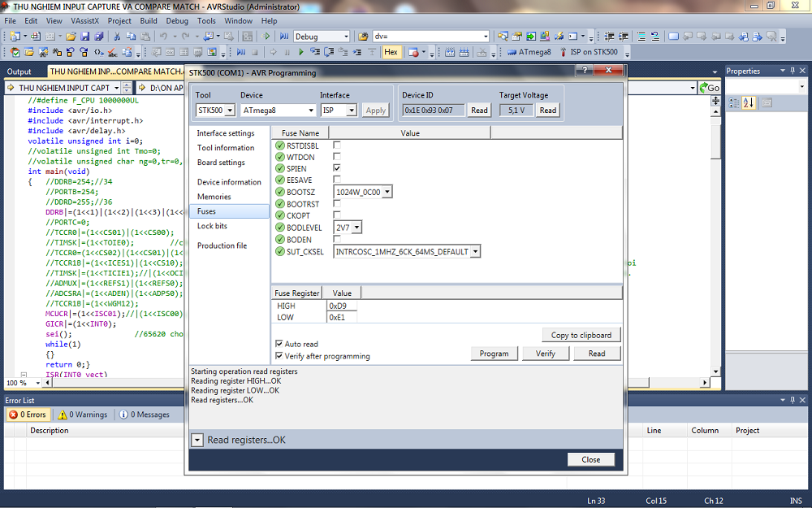Click the Redo arrow icon

(185, 37)
